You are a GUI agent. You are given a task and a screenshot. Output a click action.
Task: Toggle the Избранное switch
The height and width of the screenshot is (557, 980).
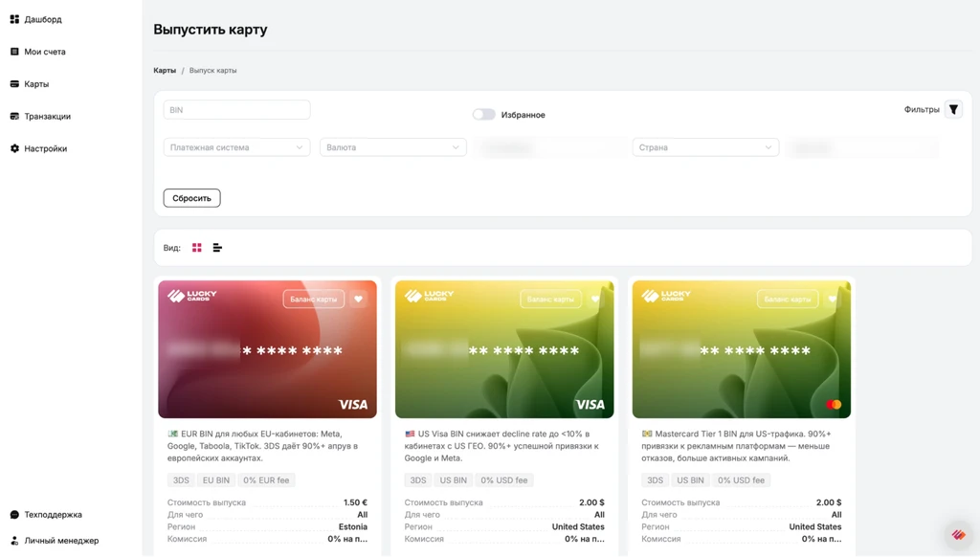[483, 115]
